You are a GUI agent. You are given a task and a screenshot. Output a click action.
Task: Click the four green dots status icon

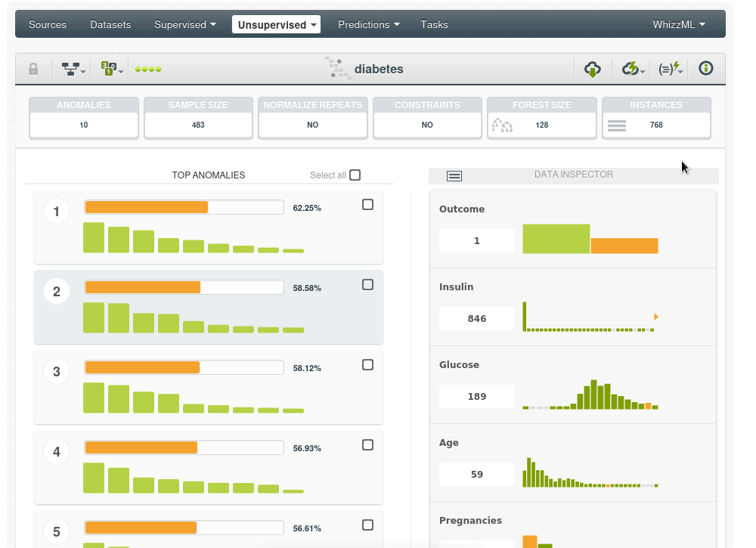point(148,70)
